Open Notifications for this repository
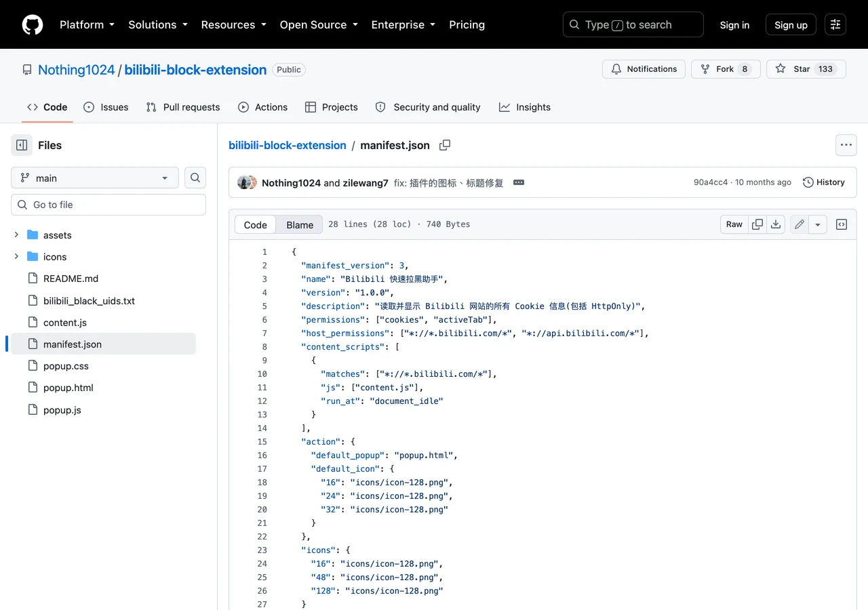This screenshot has width=868, height=610. tap(644, 69)
